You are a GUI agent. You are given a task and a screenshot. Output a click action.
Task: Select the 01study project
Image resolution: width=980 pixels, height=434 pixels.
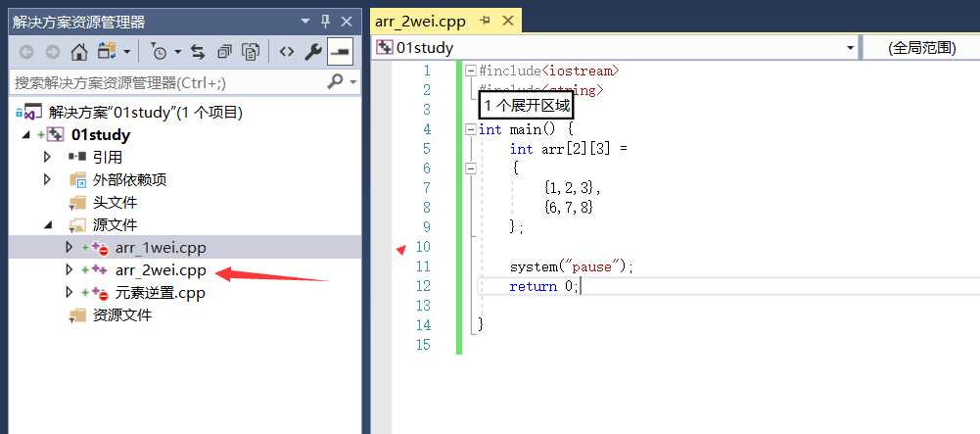point(101,135)
